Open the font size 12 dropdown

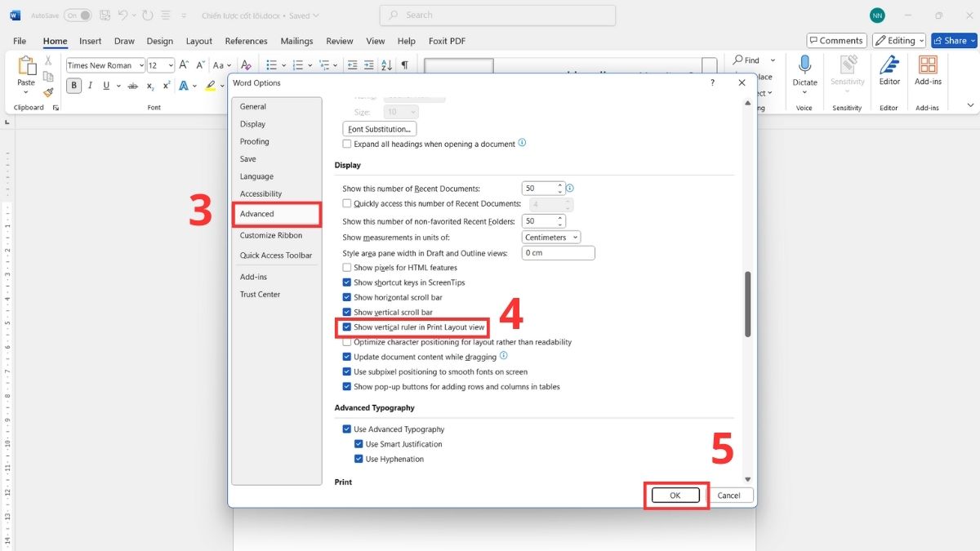(171, 65)
